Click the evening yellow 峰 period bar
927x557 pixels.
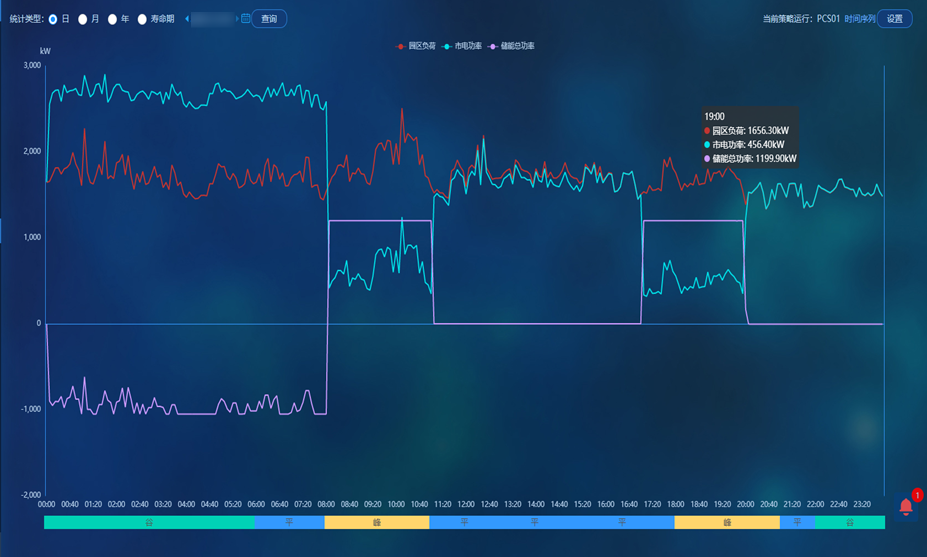pyautogui.click(x=727, y=522)
